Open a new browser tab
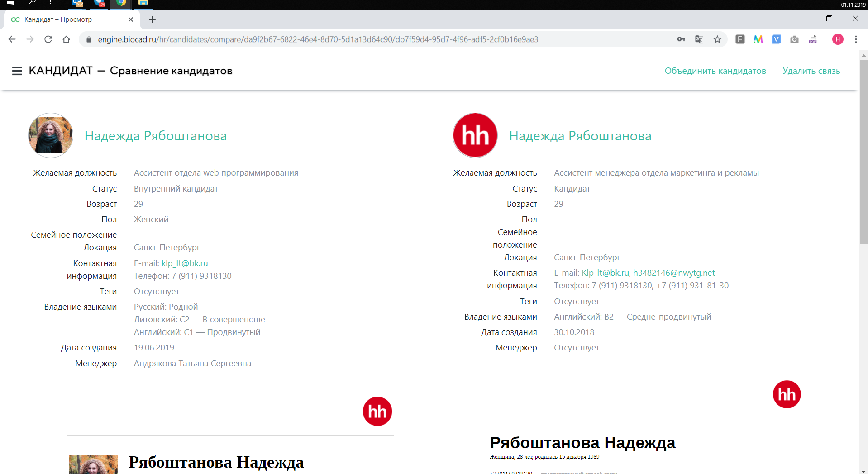The width and height of the screenshot is (868, 474). coord(152,19)
